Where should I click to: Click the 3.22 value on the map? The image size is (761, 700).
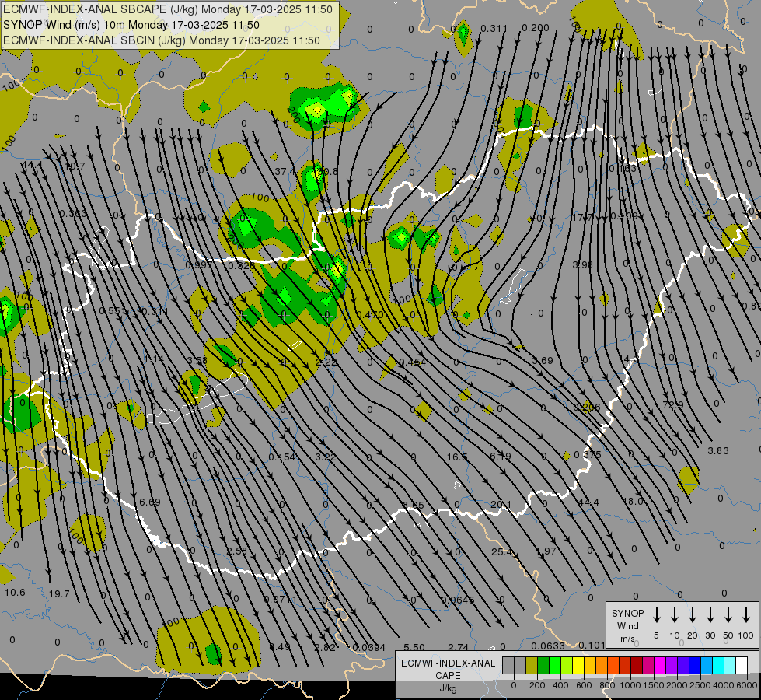click(325, 457)
